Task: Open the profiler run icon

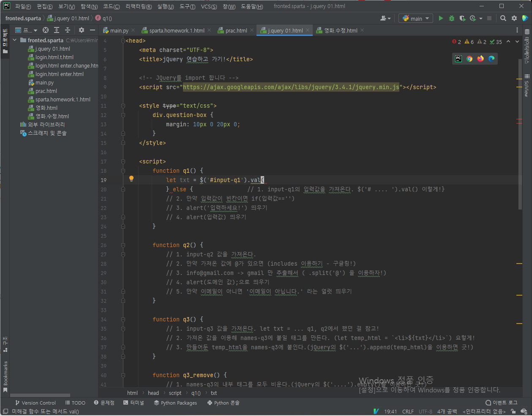Action: point(472,18)
